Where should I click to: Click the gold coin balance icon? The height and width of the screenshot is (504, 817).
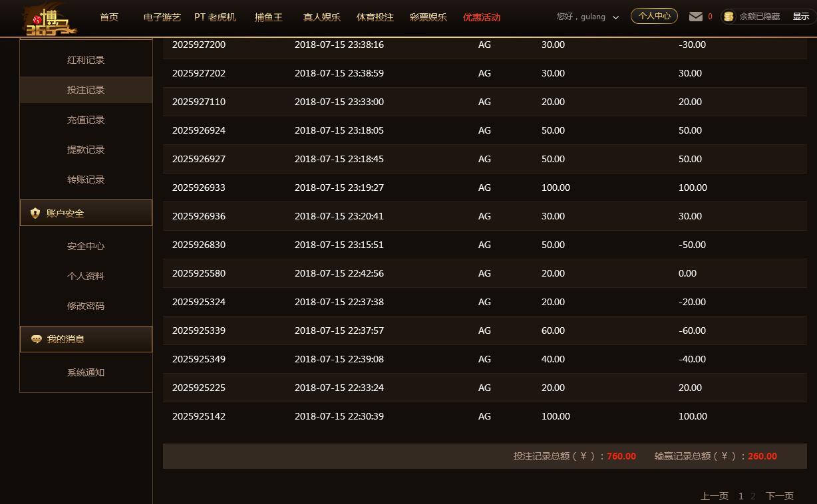click(729, 16)
